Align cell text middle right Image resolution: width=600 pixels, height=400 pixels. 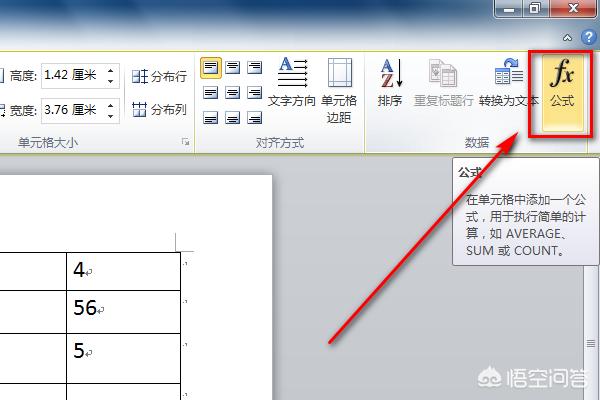[x=254, y=93]
